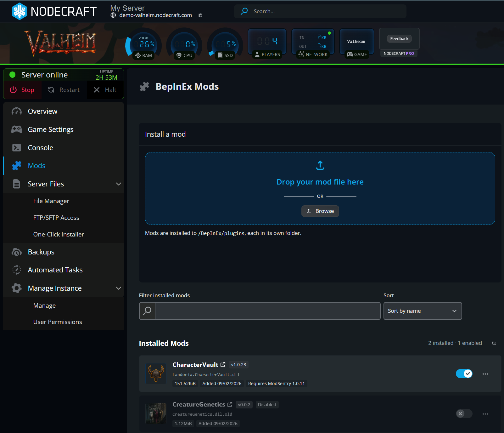Click the 2 installed · 1 enabled text
504x433 pixels.
click(455, 343)
